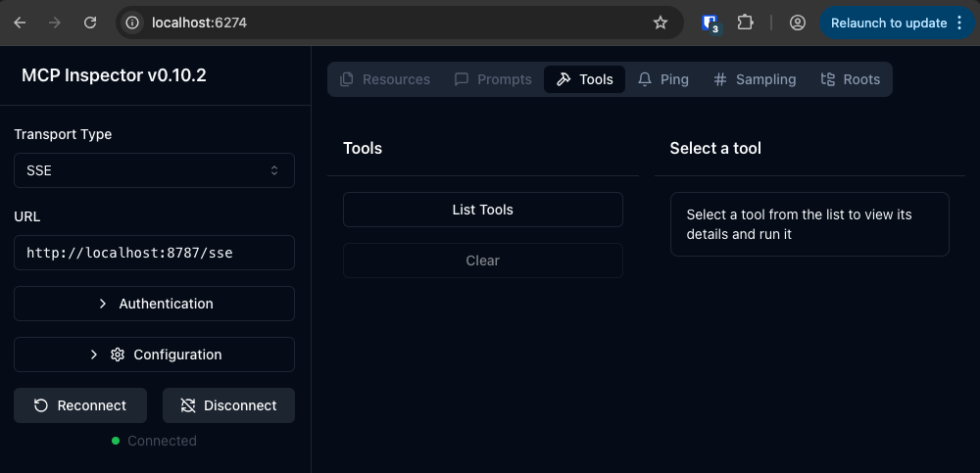Select the Tools tab
This screenshot has height=473, width=980.
coord(584,79)
